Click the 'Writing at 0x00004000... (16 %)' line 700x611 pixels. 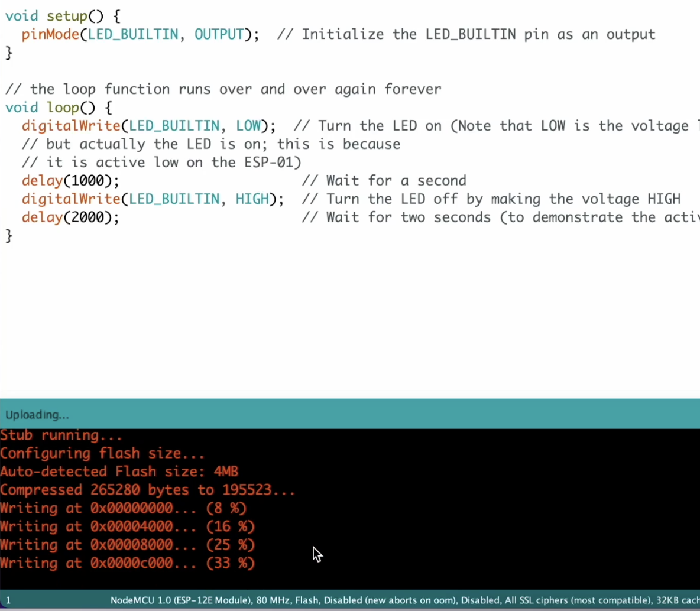(x=127, y=526)
